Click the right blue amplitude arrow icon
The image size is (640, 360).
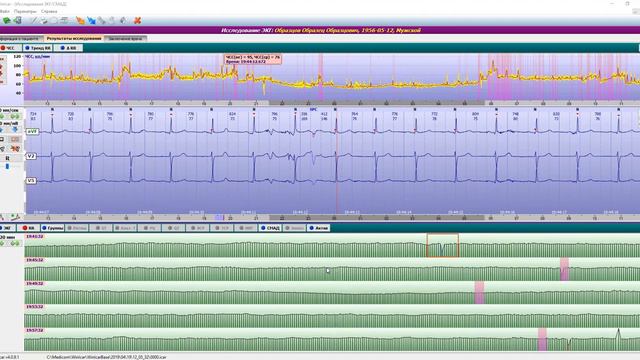point(15,130)
